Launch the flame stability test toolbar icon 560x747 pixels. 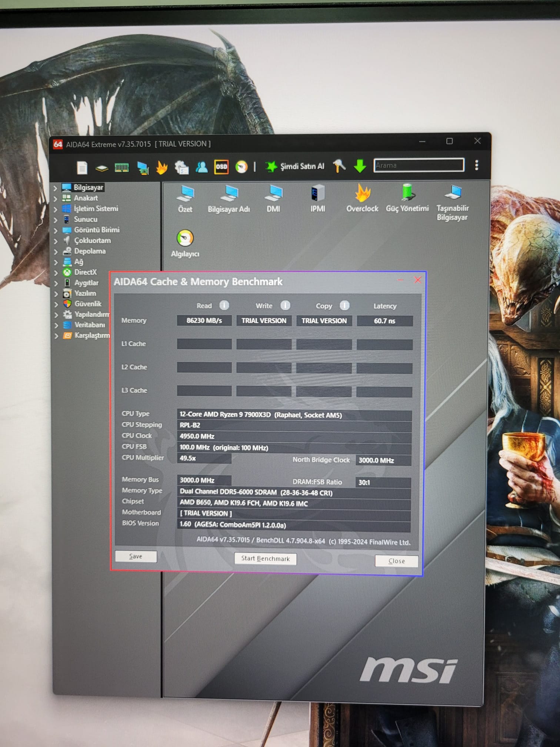click(161, 167)
